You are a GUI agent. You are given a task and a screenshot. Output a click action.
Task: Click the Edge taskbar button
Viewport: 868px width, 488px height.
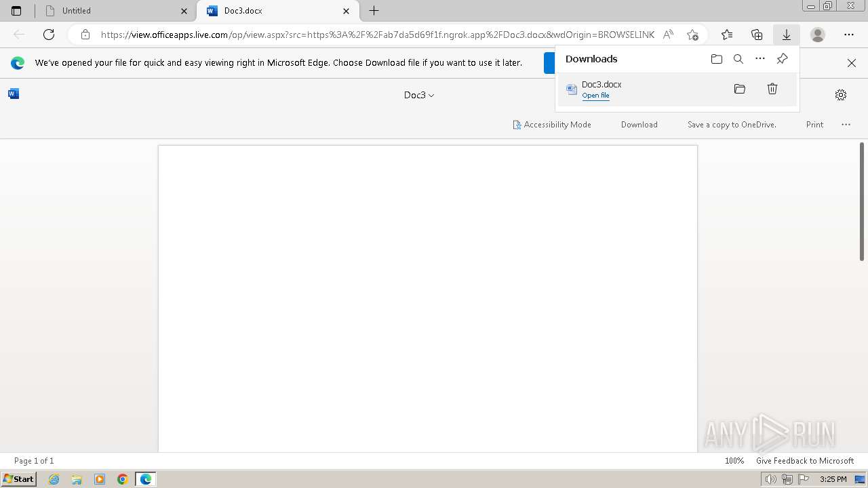pos(146,479)
